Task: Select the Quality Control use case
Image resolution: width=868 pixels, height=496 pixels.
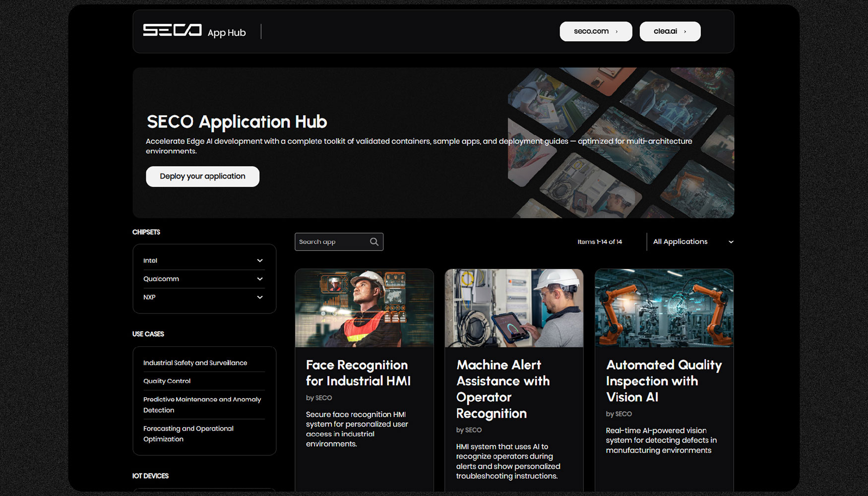Action: (167, 381)
